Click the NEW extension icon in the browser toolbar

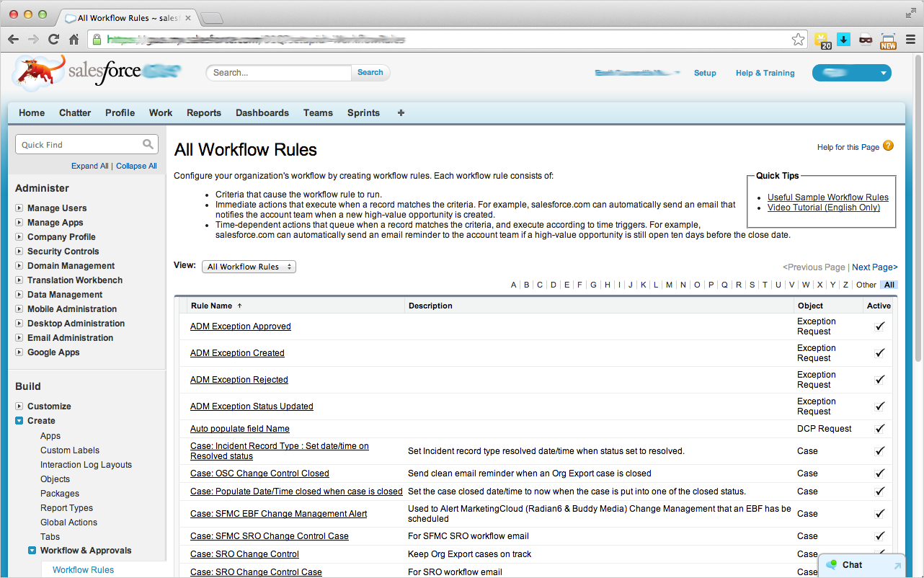point(888,40)
